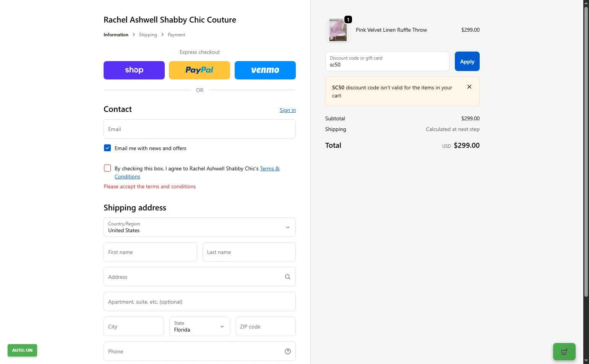Click the address search magnifier icon
This screenshot has width=589, height=364.
(287, 277)
